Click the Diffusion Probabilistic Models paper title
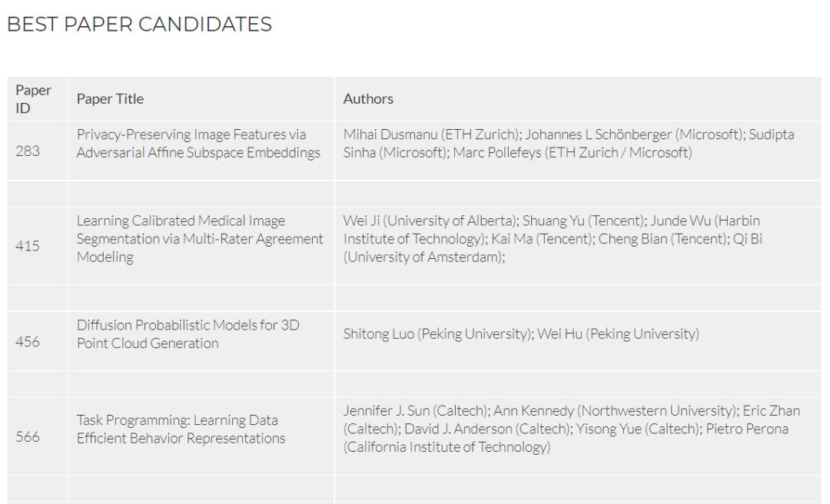This screenshot has height=504, width=830. coord(188,334)
